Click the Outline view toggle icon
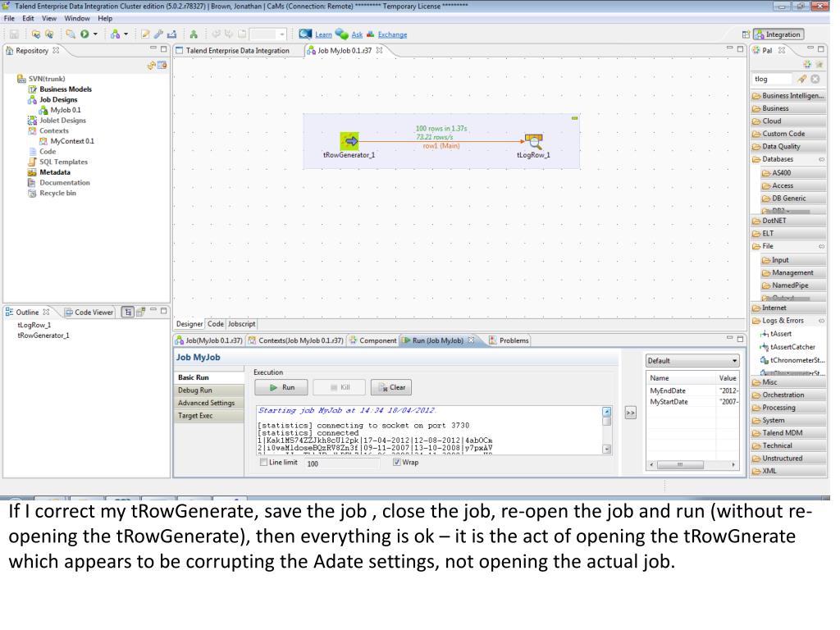 coord(127,312)
